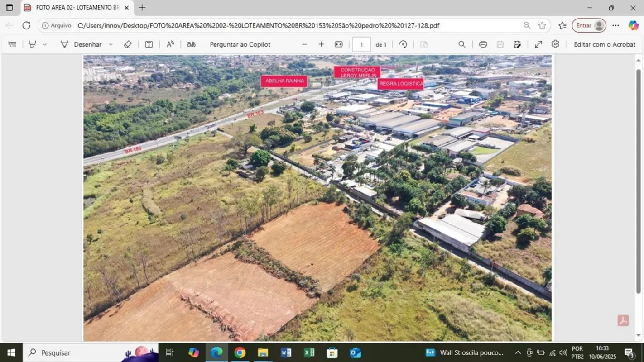Open the volume control in system tray
644x362 pixels.
[563, 352]
